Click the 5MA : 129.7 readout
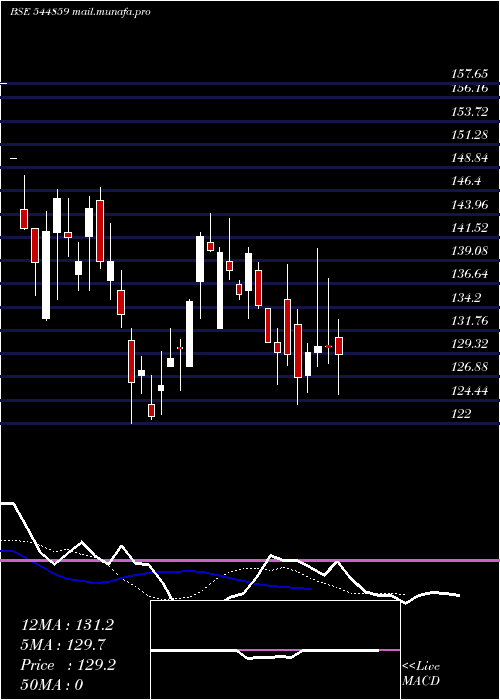Image resolution: width=500 pixels, height=700 pixels. click(63, 645)
